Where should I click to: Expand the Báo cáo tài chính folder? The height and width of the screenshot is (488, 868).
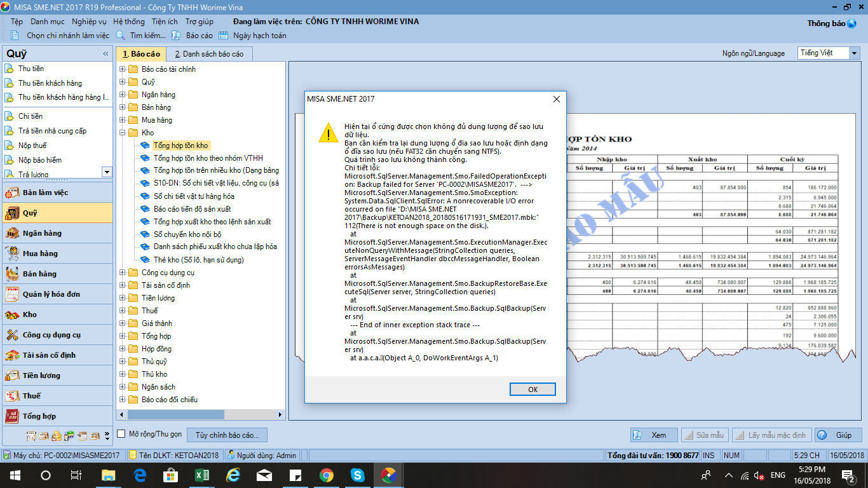point(123,69)
